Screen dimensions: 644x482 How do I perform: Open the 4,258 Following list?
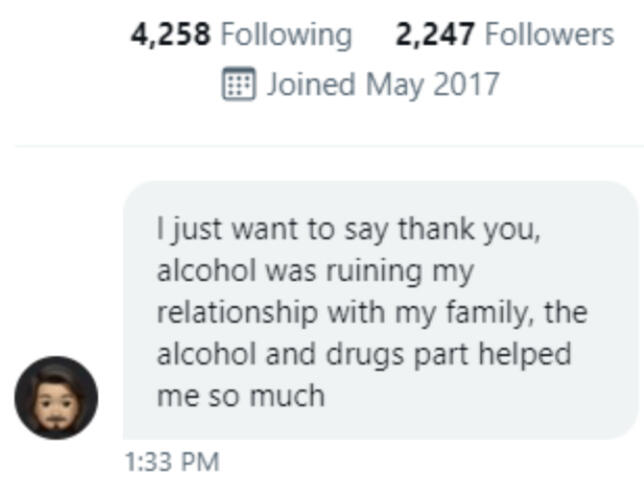click(241, 35)
